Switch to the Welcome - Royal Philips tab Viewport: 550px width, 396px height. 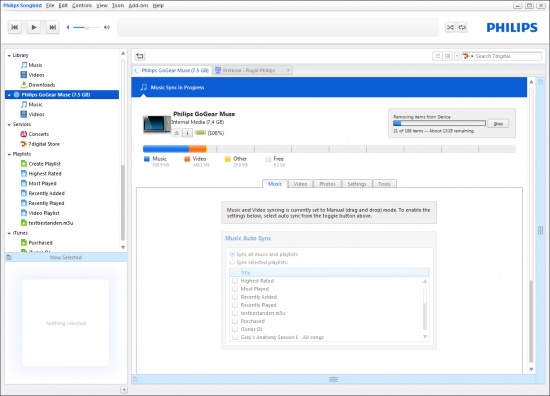click(x=249, y=70)
